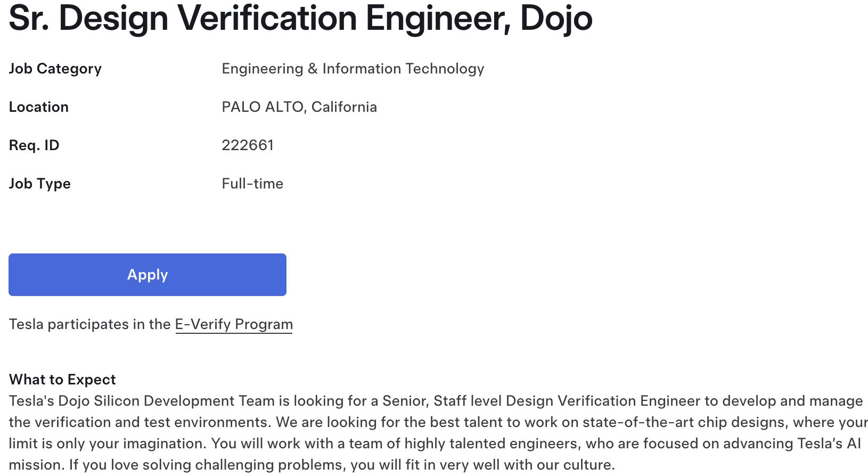Image resolution: width=868 pixels, height=476 pixels.
Task: Click the Job Category label
Action: [x=55, y=69]
